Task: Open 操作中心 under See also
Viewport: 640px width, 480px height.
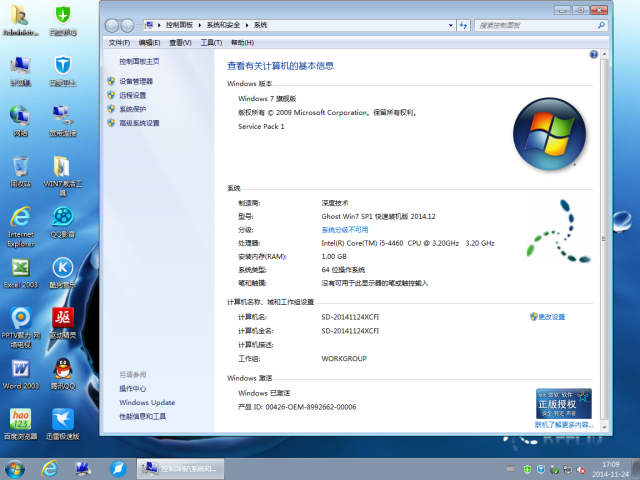Action: point(133,389)
